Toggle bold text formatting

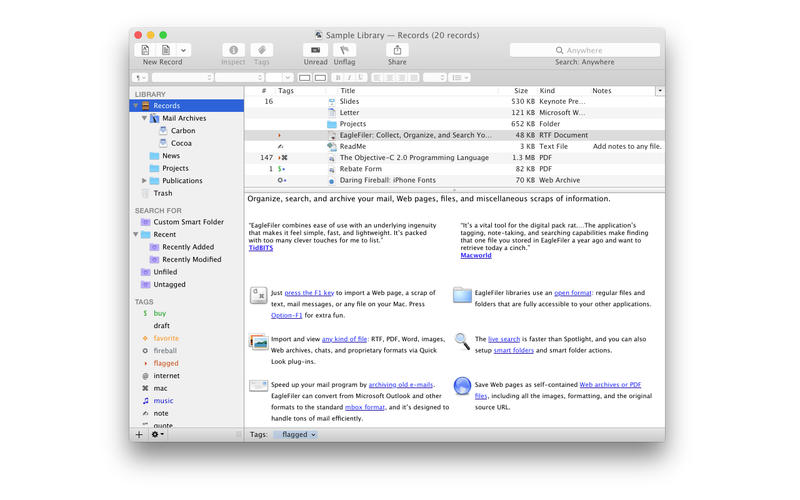pos(338,77)
